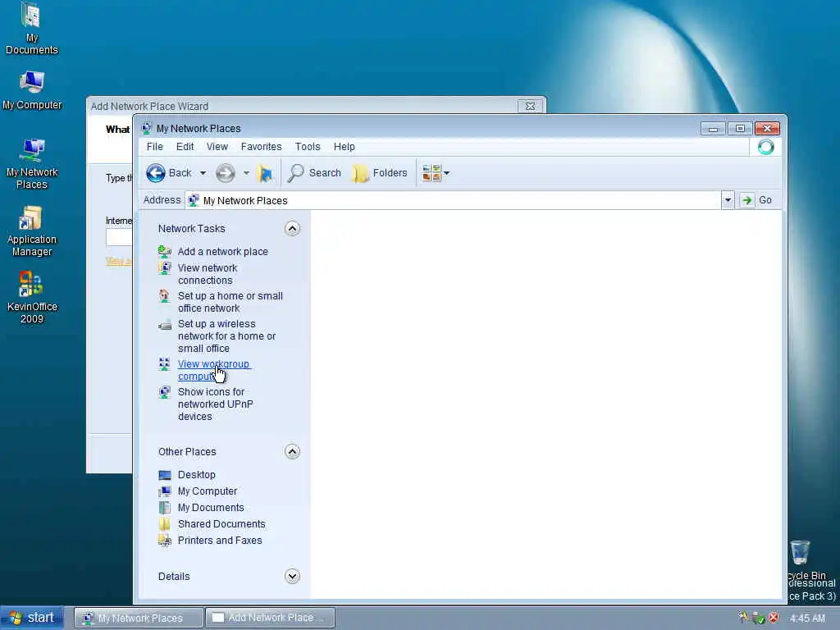Switch to Add Network Place taskbar button
Screen dimensions: 840x630
point(271,618)
